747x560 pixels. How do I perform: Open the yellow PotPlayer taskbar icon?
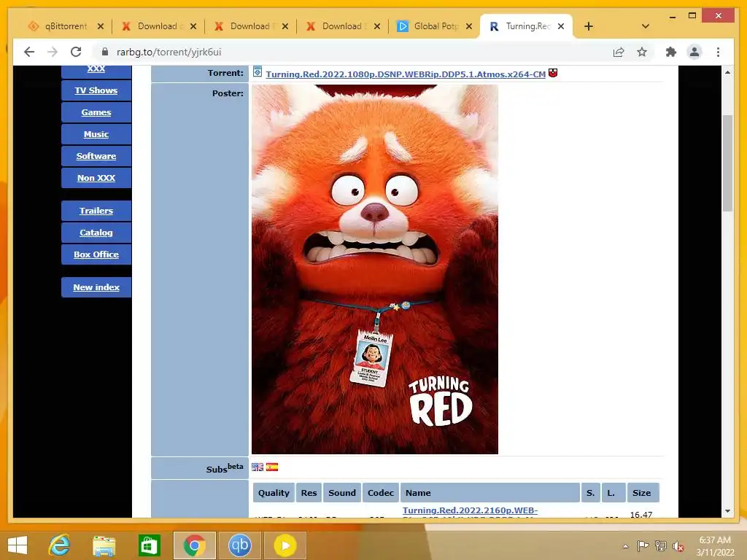click(285, 545)
